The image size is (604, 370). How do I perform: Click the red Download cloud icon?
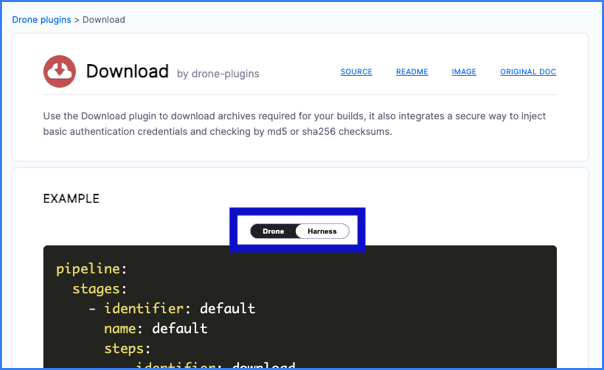[x=59, y=71]
